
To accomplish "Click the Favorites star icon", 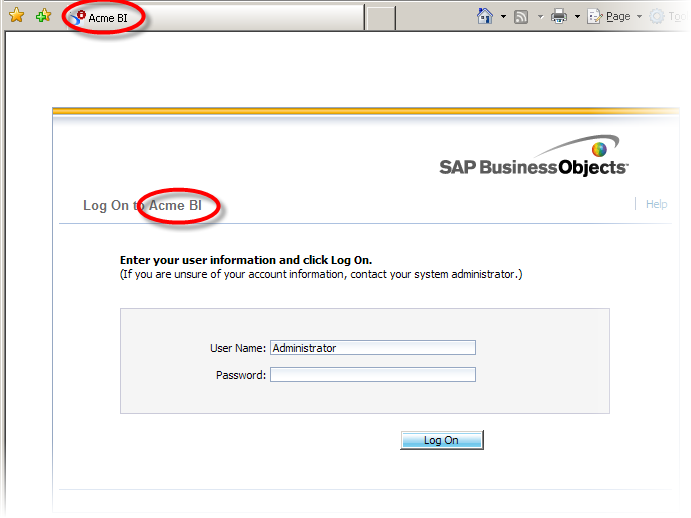I will (x=17, y=15).
